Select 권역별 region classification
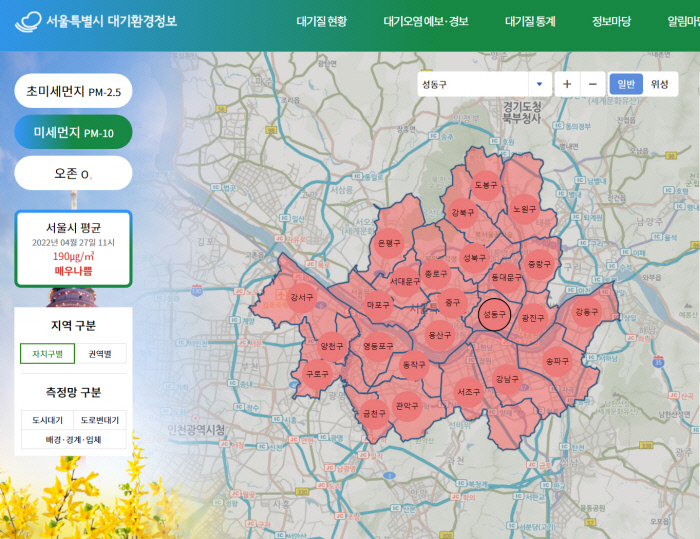The height and width of the screenshot is (539, 700). [x=100, y=353]
